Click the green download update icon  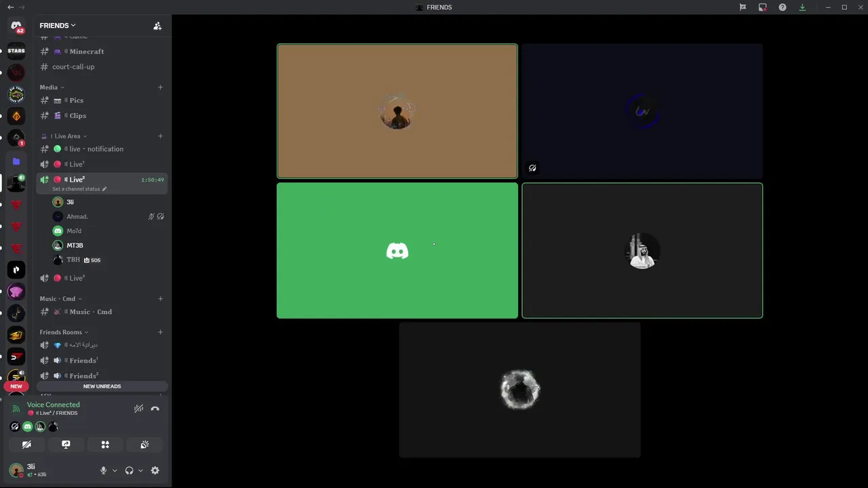click(x=802, y=7)
